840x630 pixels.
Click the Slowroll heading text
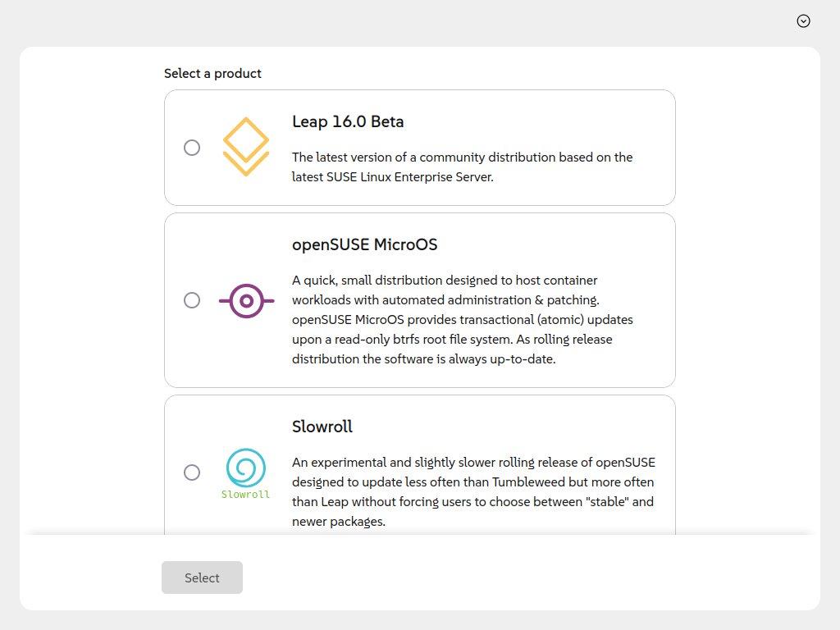pyautogui.click(x=322, y=427)
